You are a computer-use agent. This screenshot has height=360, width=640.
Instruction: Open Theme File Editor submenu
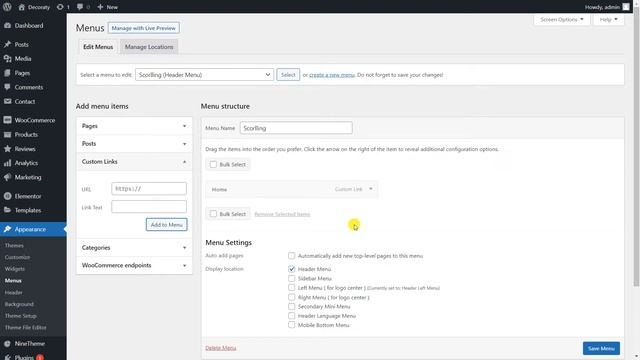[x=26, y=327]
